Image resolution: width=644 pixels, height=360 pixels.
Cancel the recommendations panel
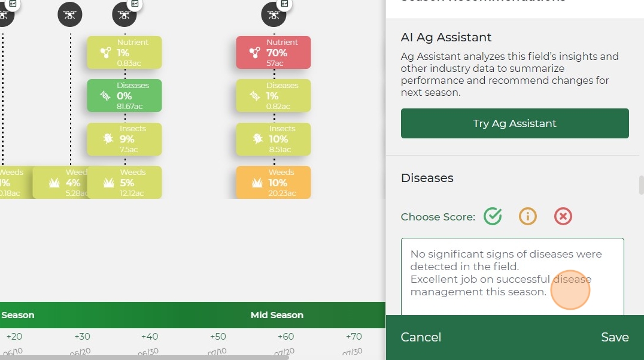(421, 337)
